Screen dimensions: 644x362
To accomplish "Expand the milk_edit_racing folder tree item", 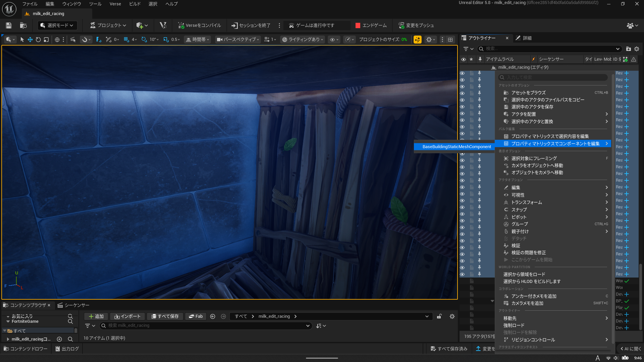I will coord(8,339).
